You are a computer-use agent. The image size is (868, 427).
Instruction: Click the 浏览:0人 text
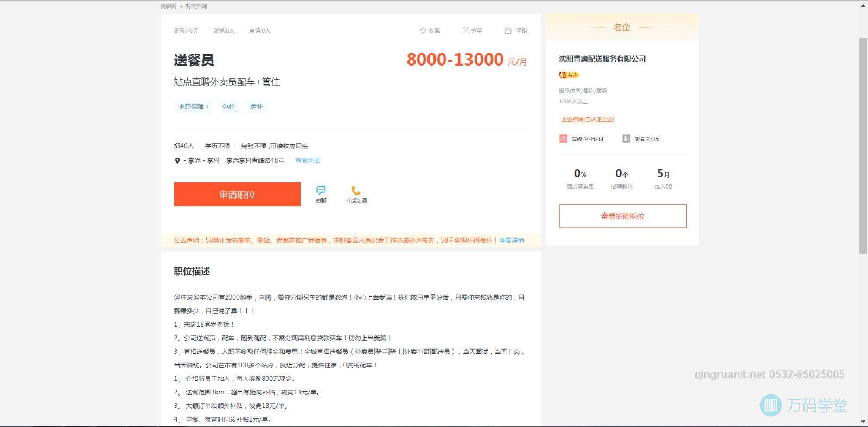[224, 30]
